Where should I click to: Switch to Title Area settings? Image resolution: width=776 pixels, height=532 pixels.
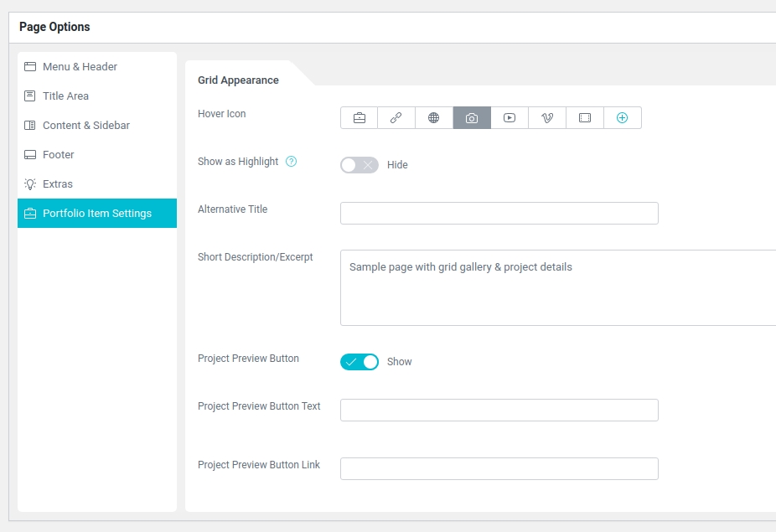pos(65,96)
